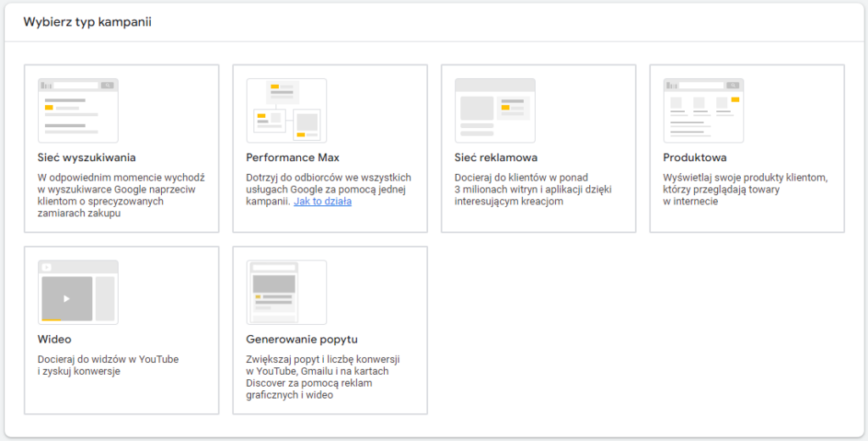868x441 pixels.
Task: Click the Sieć wyszukiwania search illustration icon
Action: point(78,110)
